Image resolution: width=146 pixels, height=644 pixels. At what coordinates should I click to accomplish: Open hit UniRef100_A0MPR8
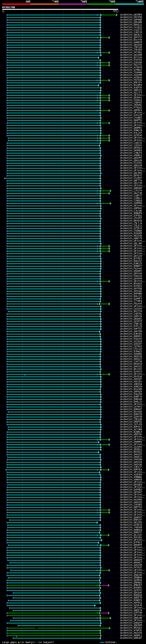[x=131, y=203]
